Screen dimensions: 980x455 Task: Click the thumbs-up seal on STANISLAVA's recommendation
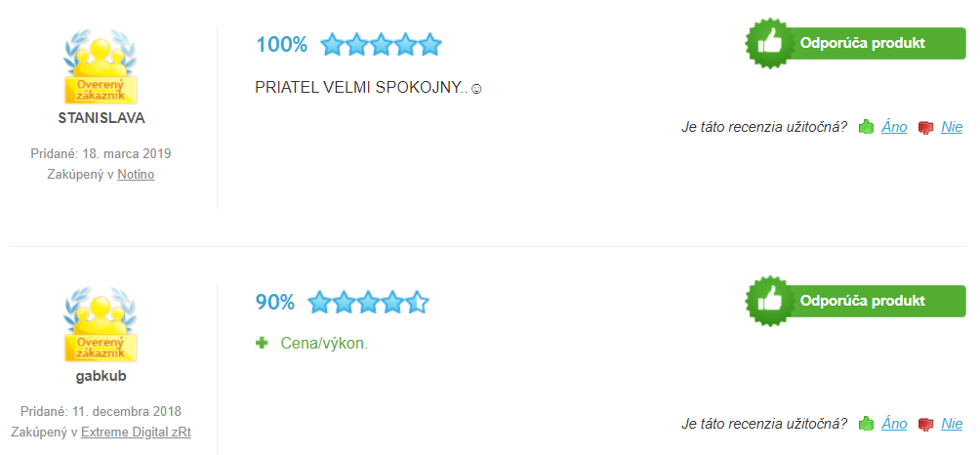coord(767,43)
